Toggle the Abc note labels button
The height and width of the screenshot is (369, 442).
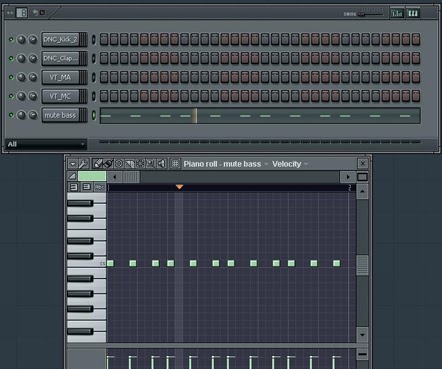99,187
